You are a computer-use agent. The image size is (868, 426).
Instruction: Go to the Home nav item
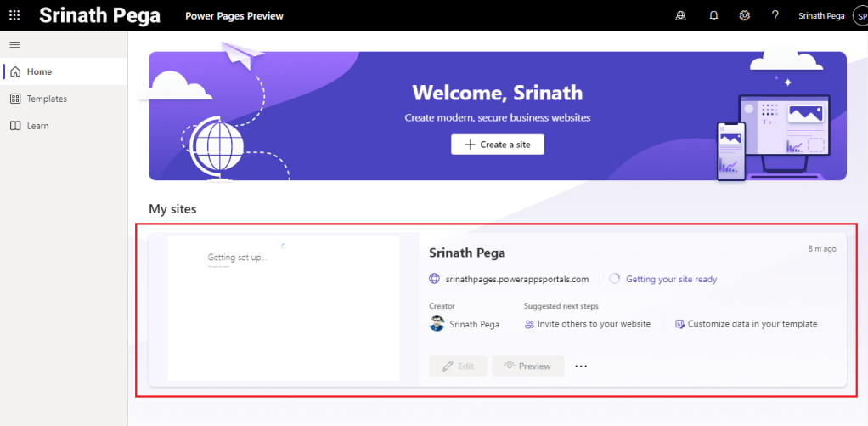point(39,71)
